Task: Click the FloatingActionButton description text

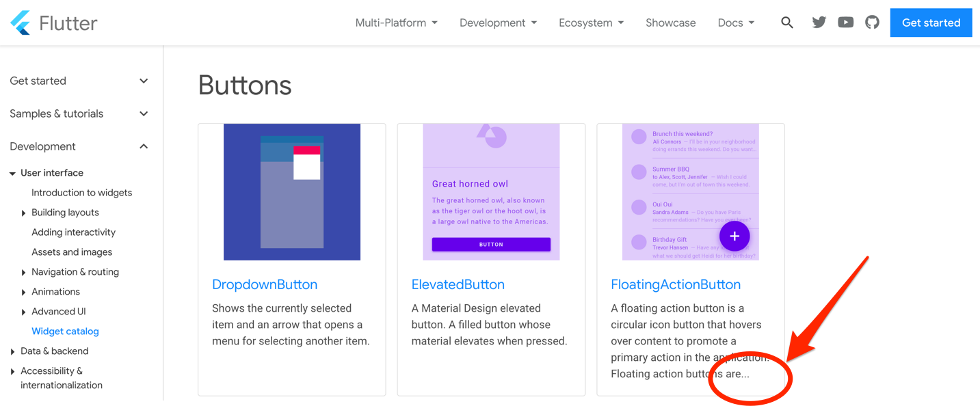Action: coord(689,341)
